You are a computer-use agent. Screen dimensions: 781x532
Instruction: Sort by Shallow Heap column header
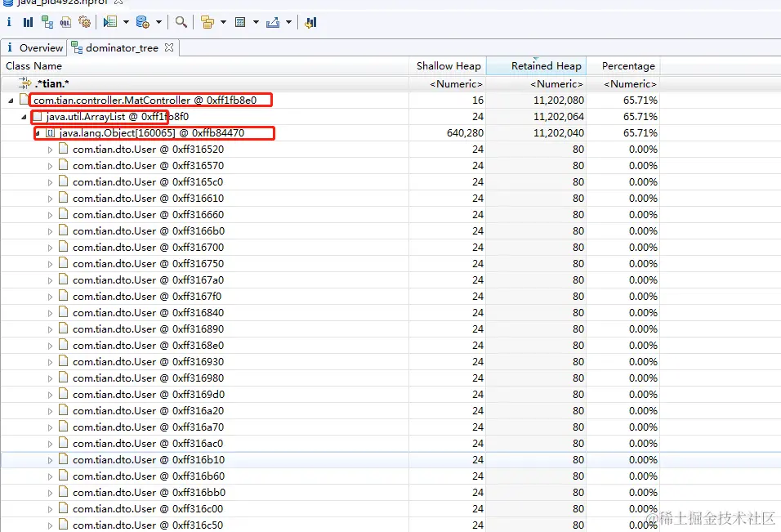tap(448, 65)
